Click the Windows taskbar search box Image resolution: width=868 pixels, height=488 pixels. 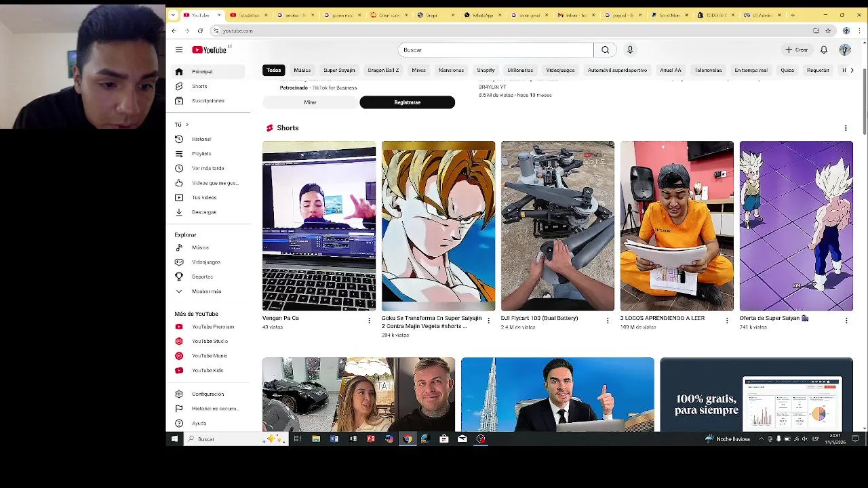(236, 439)
